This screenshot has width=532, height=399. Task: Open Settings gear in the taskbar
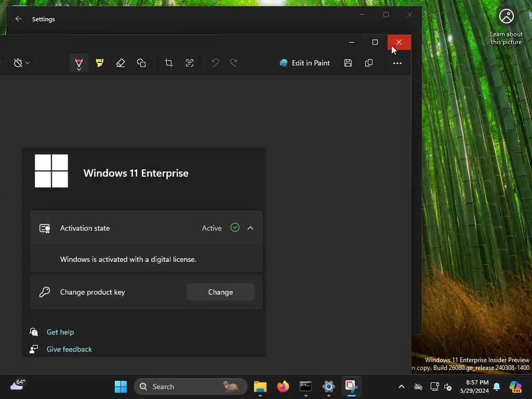328,387
